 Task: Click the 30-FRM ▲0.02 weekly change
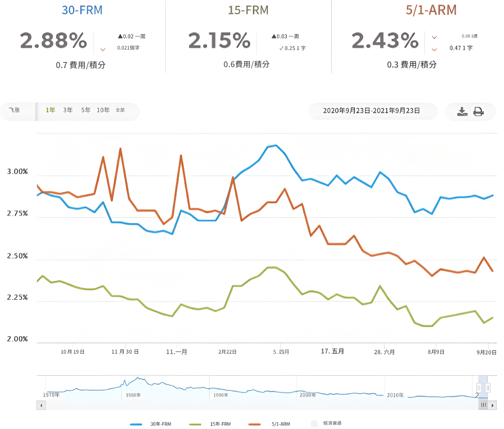(132, 36)
